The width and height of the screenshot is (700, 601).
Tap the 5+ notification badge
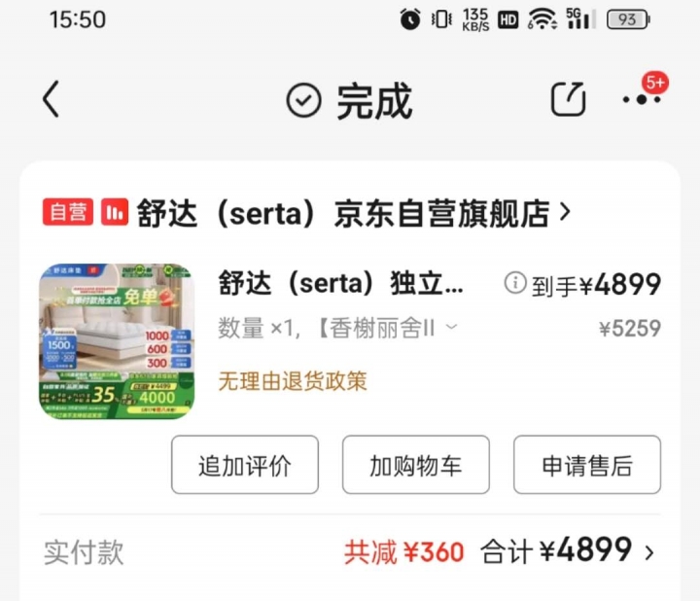click(x=655, y=83)
